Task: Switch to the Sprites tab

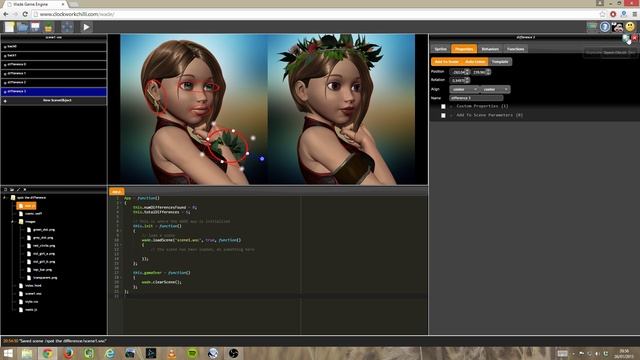Action: [440, 49]
